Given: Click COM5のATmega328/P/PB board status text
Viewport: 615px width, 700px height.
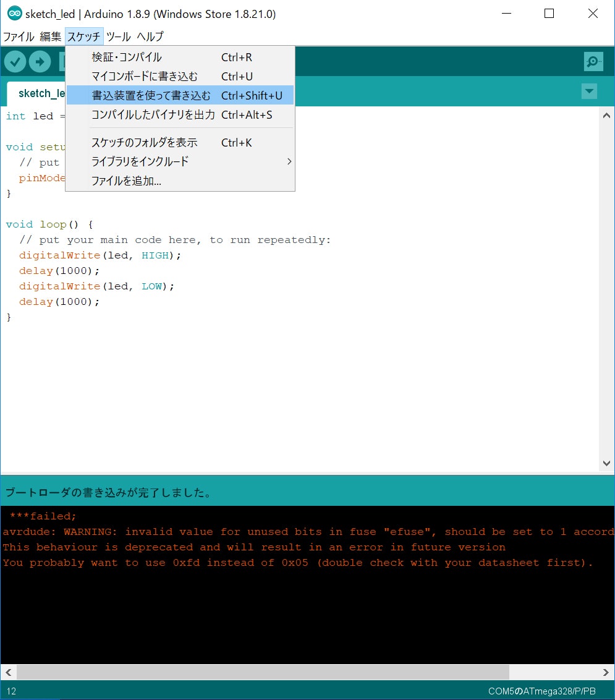Looking at the screenshot, I should click(x=542, y=691).
